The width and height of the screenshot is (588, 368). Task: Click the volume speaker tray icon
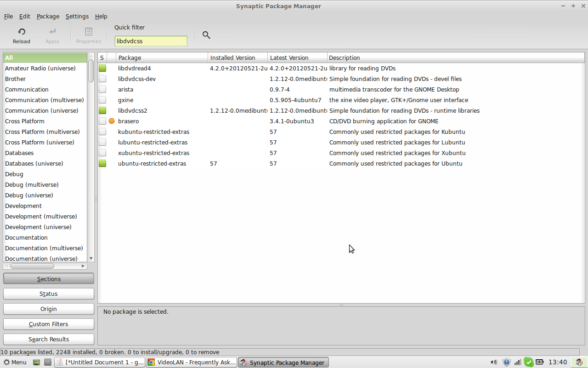click(x=494, y=362)
